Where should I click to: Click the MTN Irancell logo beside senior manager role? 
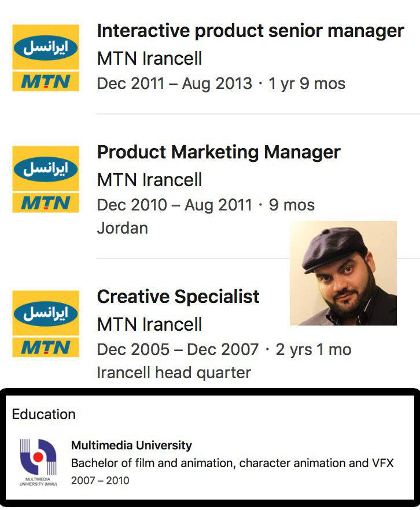(x=46, y=58)
